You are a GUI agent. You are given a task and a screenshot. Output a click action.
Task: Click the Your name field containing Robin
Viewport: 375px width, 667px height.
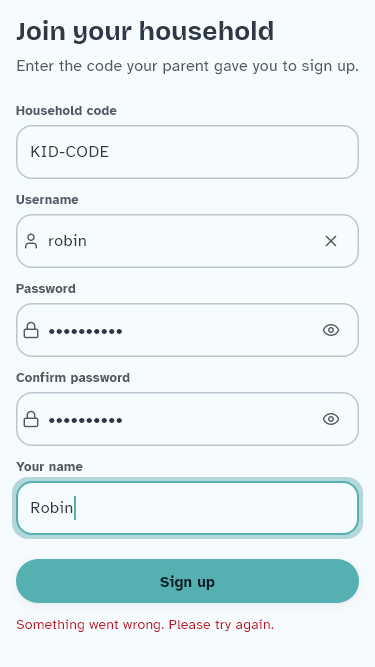pos(188,508)
